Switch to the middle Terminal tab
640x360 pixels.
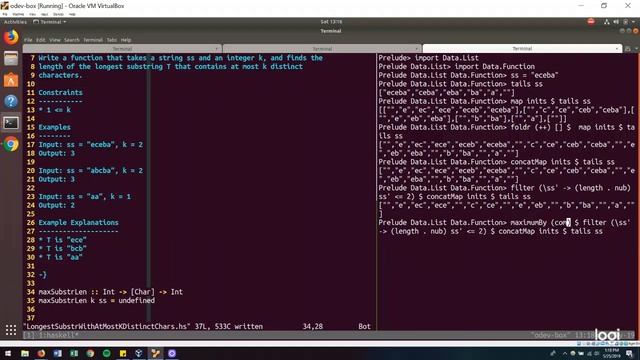click(x=322, y=49)
